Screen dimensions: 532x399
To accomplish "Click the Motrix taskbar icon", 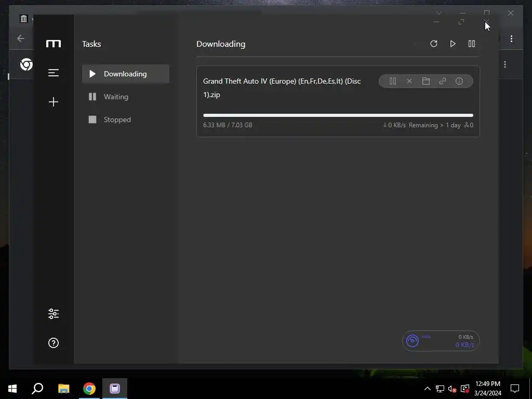I will [x=115, y=389].
